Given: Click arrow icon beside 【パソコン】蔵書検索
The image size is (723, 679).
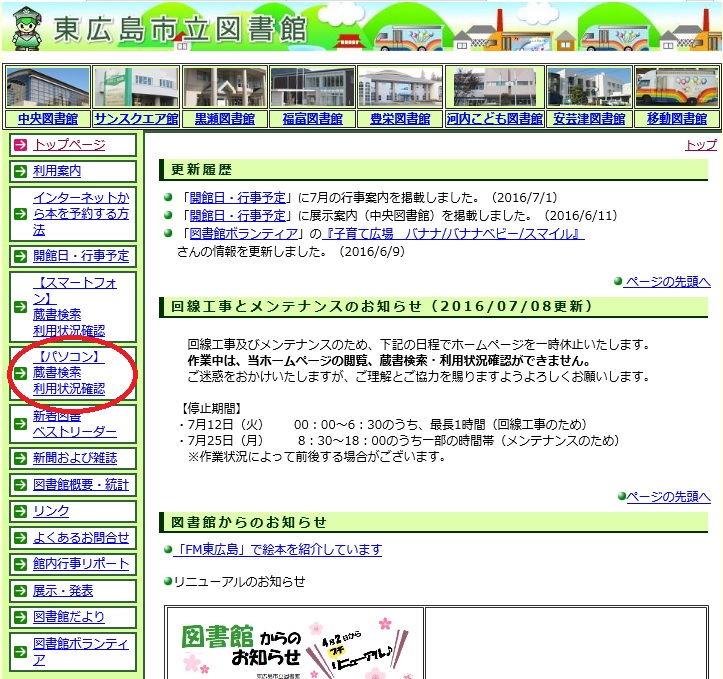Looking at the screenshot, I should coord(20,373).
